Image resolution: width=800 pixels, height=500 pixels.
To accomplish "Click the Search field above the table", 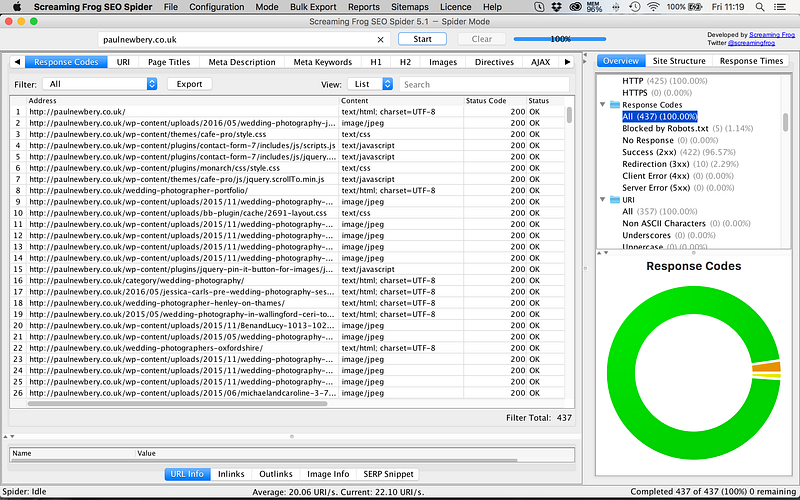I will pyautogui.click(x=484, y=85).
